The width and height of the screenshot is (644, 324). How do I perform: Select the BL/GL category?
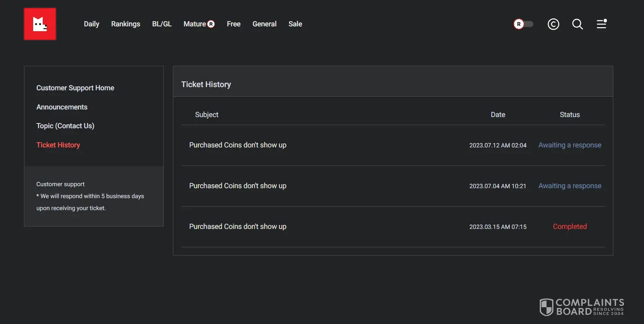pyautogui.click(x=162, y=24)
